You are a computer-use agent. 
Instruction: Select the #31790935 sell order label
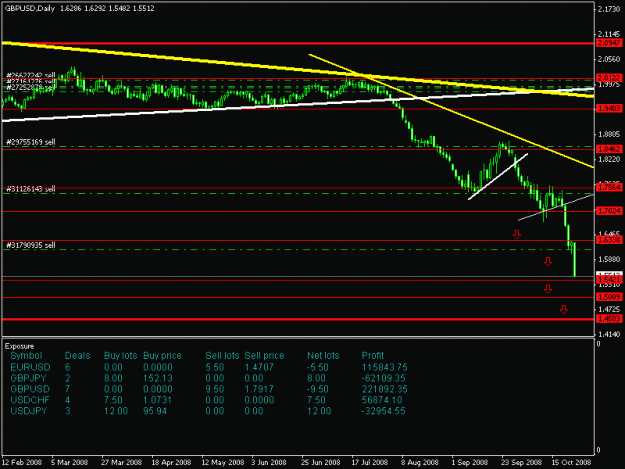point(31,245)
